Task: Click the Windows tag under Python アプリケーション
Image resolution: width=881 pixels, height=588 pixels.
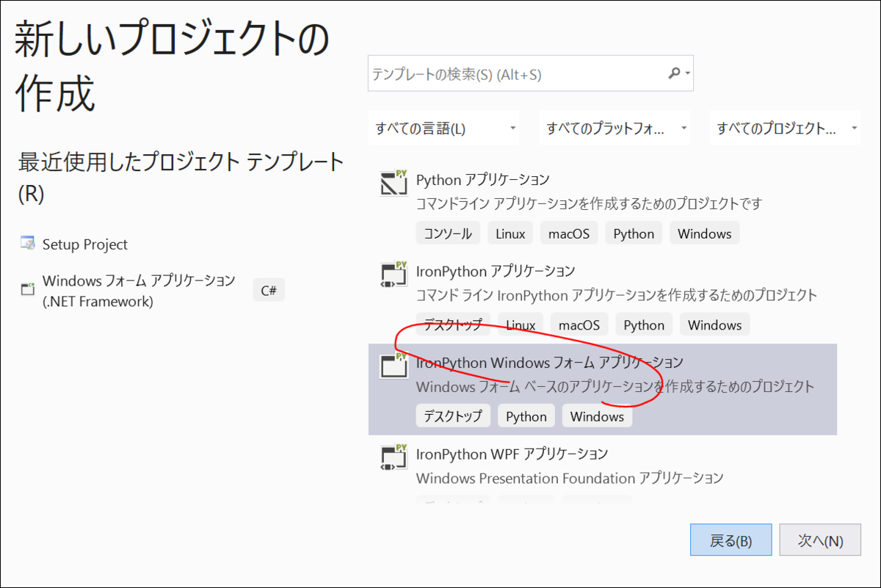Action: pyautogui.click(x=705, y=233)
